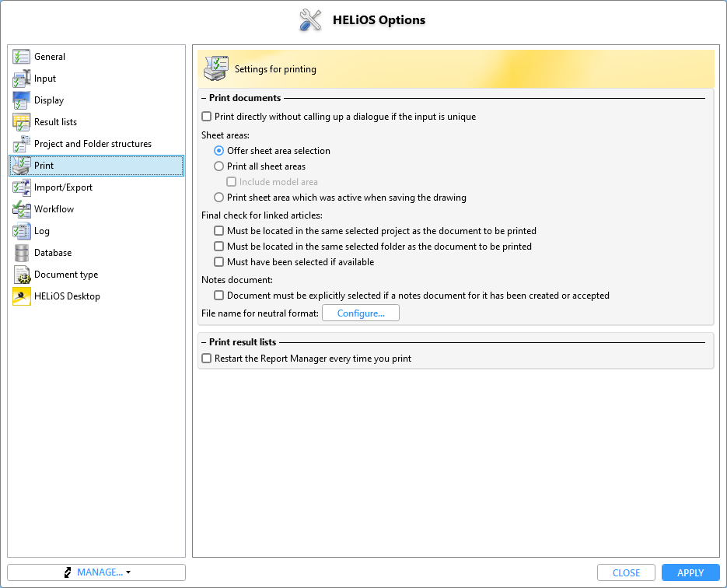Open the Display options page
727x588 pixels.
tap(96, 100)
